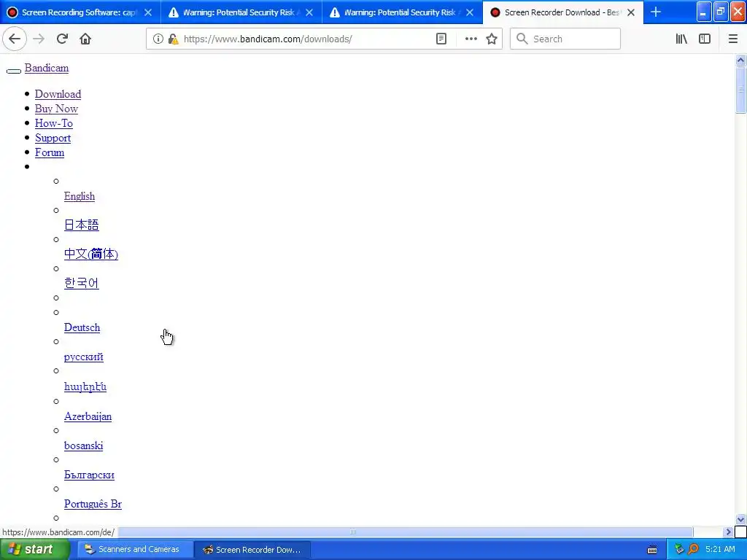The image size is (747, 560).
Task: Click the 5:21 AM system clock
Action: (720, 550)
